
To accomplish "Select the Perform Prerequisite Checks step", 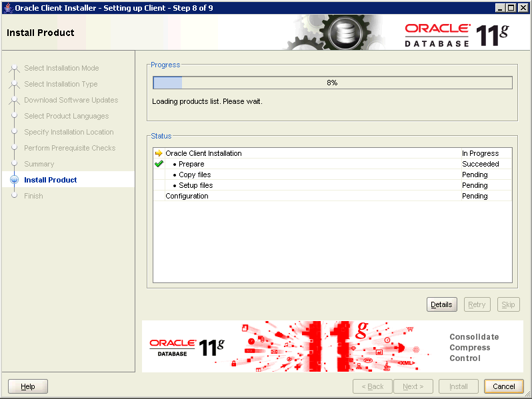I will point(69,148).
